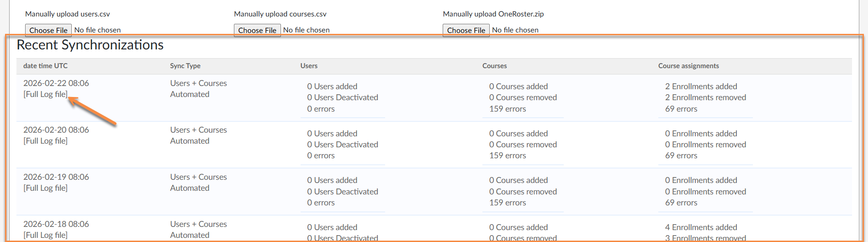The image size is (868, 242).
Task: Select the 'Courses' column header
Action: tap(494, 66)
